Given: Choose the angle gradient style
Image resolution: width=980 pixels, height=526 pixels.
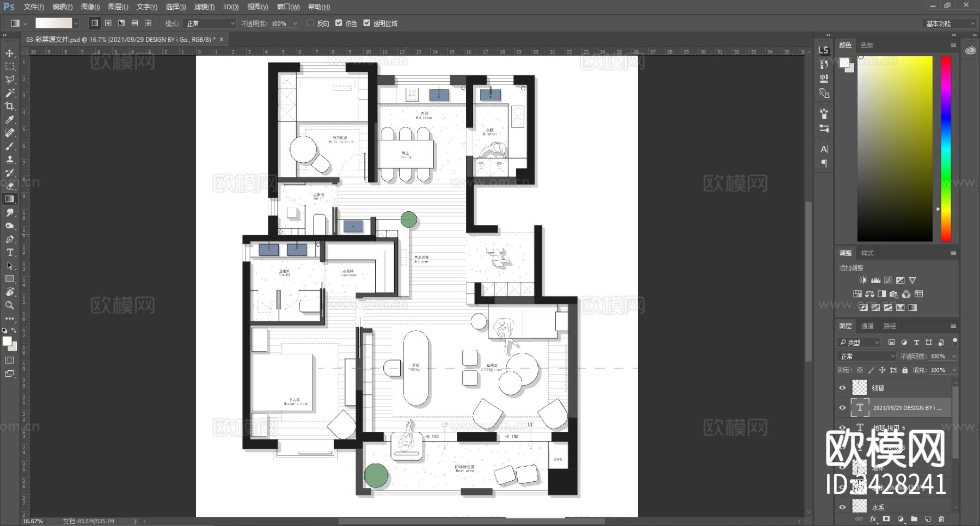Looking at the screenshot, I should tap(121, 23).
